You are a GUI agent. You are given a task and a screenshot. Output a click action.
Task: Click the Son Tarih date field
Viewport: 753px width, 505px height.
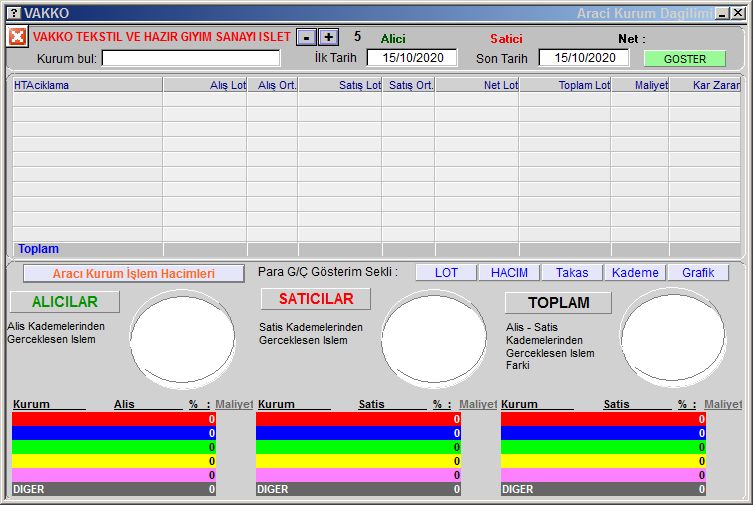584,58
